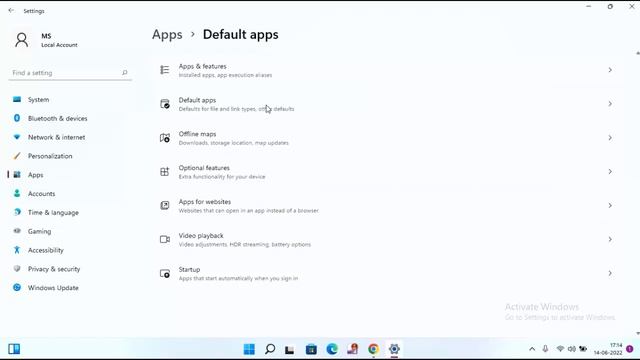
Task: Click the MS user account avatar icon
Action: point(22,40)
